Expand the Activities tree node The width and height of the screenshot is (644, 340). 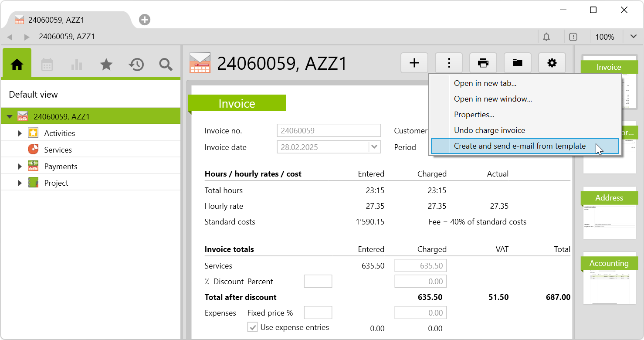point(20,133)
